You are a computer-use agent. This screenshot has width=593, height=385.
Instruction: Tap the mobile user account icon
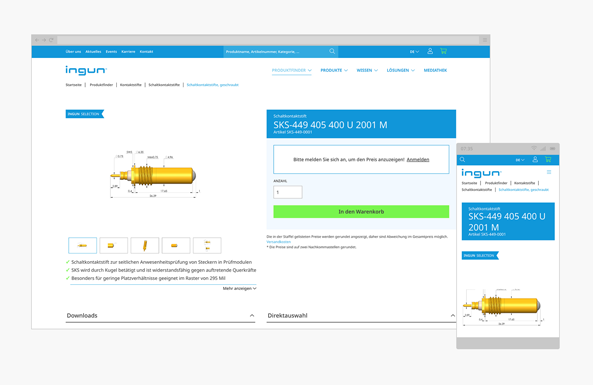[x=535, y=160]
